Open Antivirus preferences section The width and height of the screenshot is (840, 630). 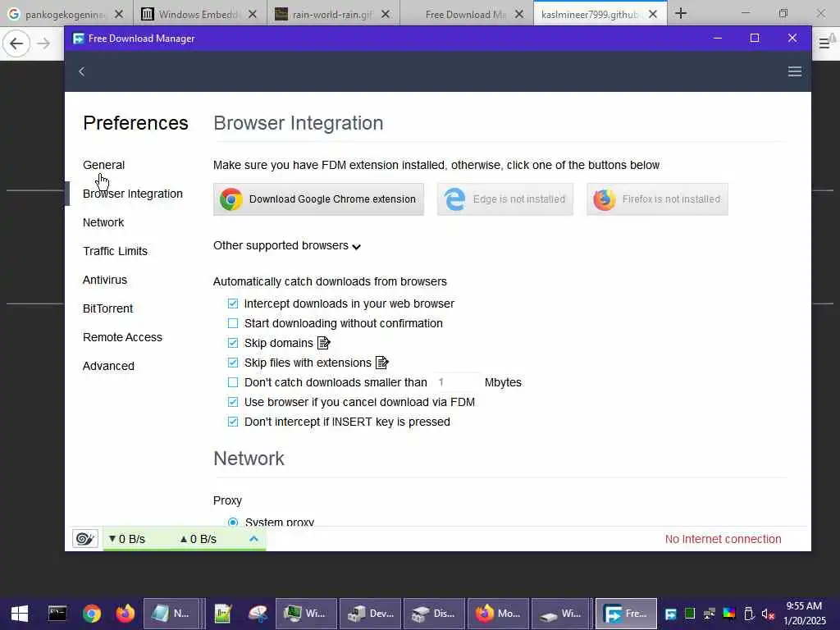tap(105, 280)
